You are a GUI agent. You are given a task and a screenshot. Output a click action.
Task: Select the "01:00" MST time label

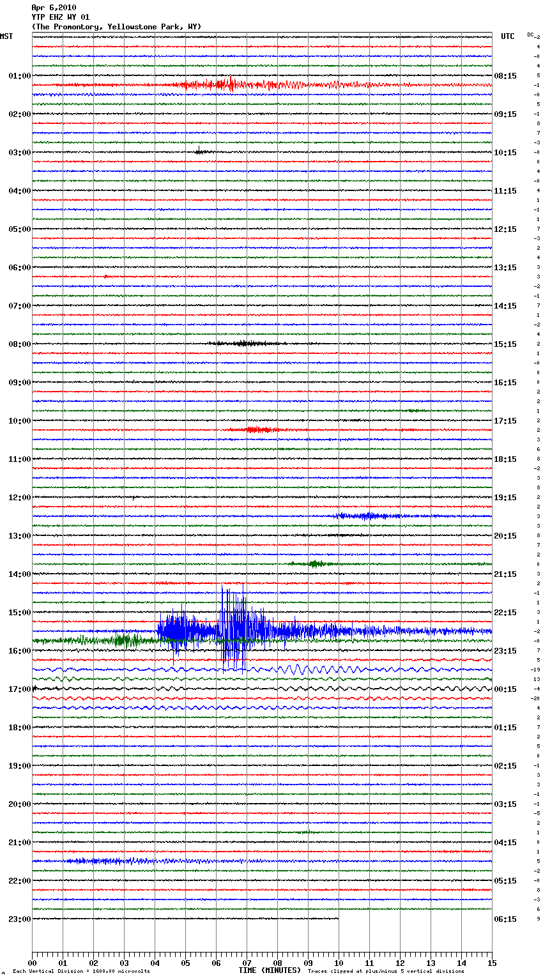[x=19, y=76]
